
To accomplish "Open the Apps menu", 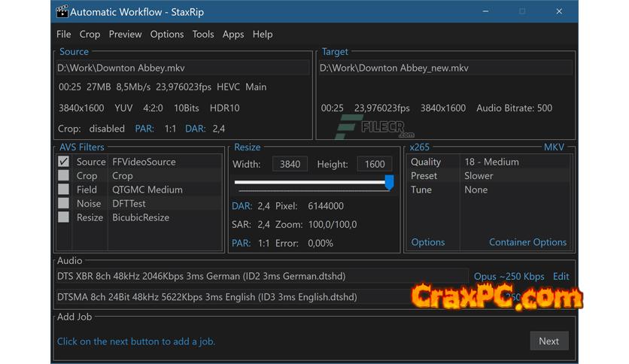I will click(x=233, y=34).
